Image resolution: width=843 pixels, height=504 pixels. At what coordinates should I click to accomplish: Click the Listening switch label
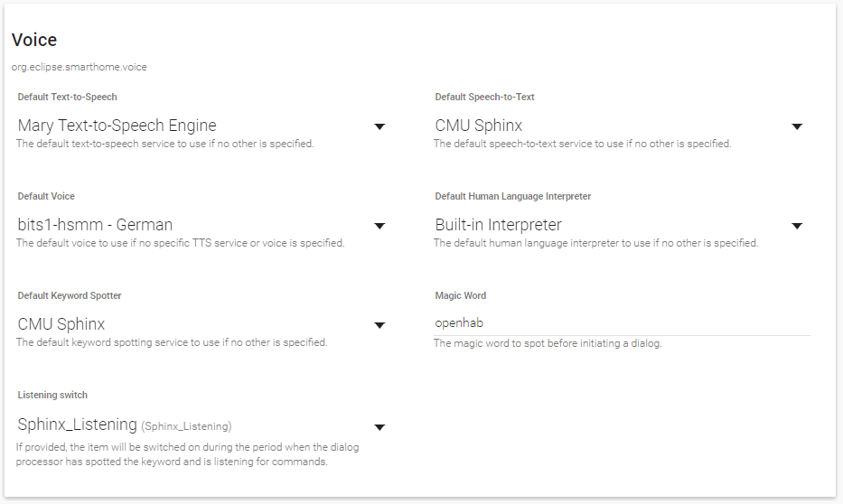(x=52, y=395)
